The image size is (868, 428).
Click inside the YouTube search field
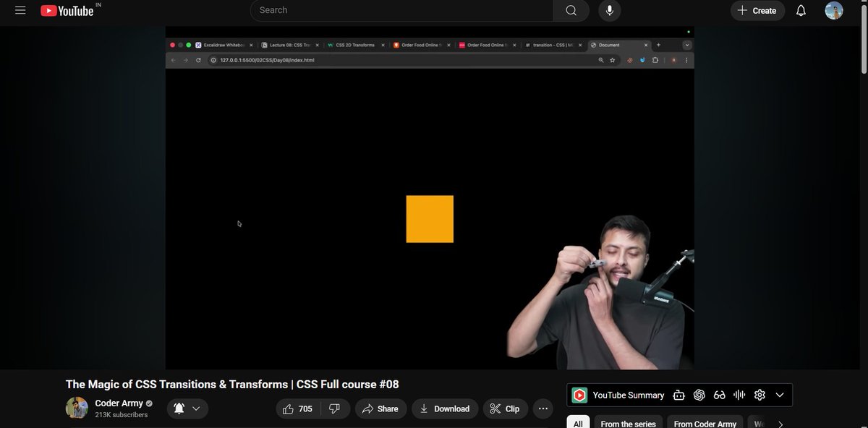coord(398,10)
